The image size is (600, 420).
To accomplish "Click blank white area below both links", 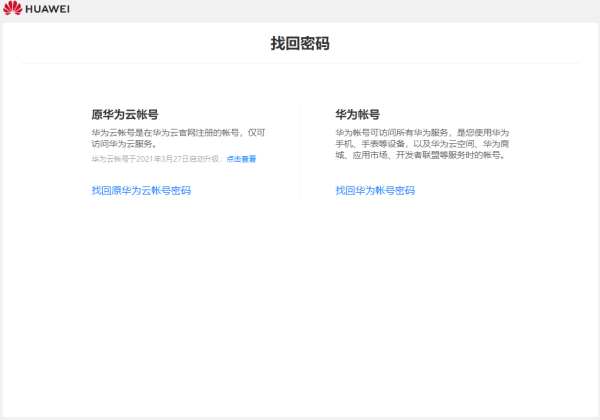I will 300,300.
